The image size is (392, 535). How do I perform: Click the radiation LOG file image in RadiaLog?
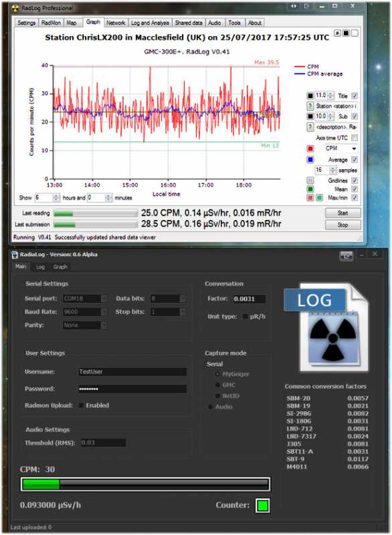(x=326, y=327)
